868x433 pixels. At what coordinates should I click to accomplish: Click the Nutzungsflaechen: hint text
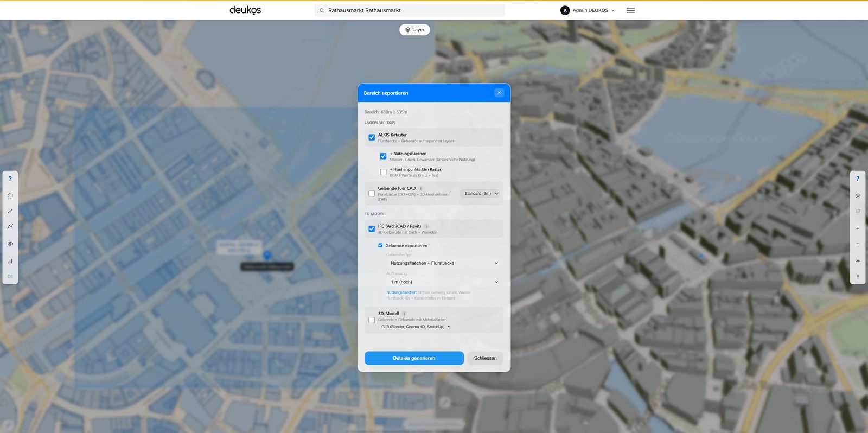tap(401, 292)
